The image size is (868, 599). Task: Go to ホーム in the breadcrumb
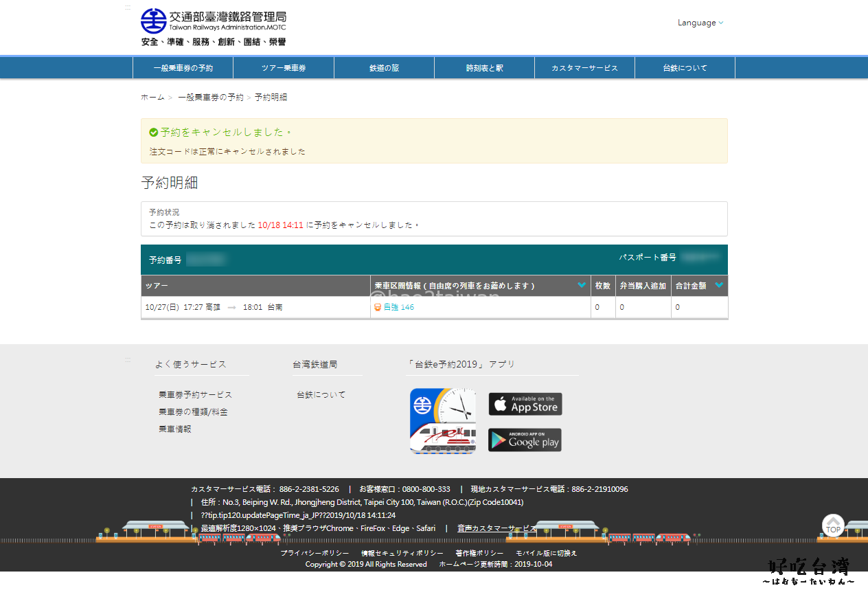152,98
